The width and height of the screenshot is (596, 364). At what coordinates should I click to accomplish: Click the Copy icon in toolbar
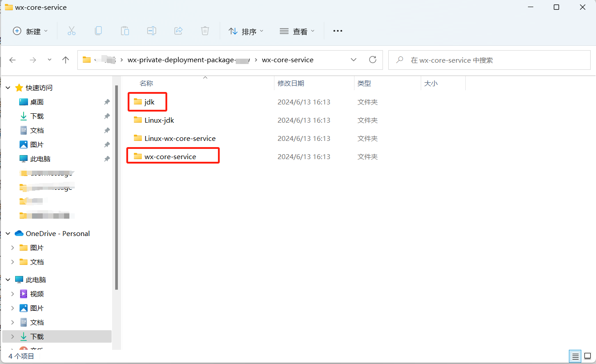click(x=98, y=31)
